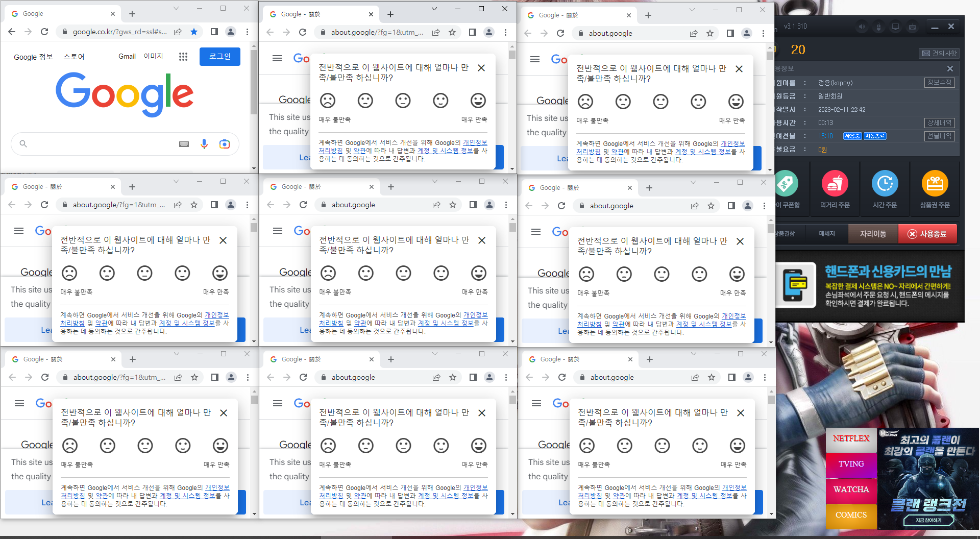Click the 건의사항 suggestions button
This screenshot has height=539, width=980.
tap(939, 53)
